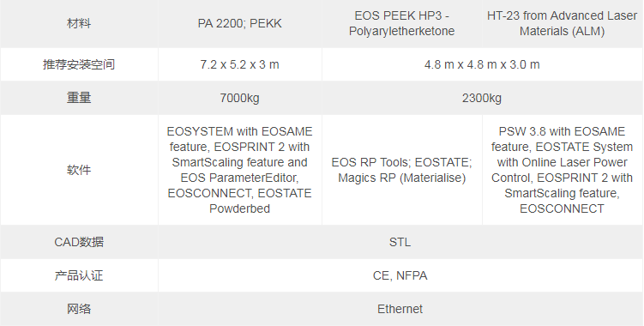Screen dimensions: 644x326
Task: Select the EOS RP Tools; EOSTATE cell
Action: 401,170
